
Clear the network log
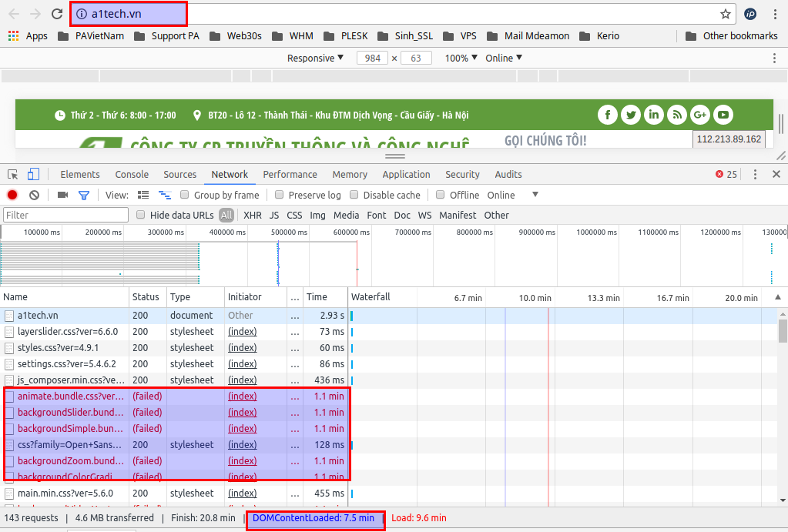[x=34, y=195]
